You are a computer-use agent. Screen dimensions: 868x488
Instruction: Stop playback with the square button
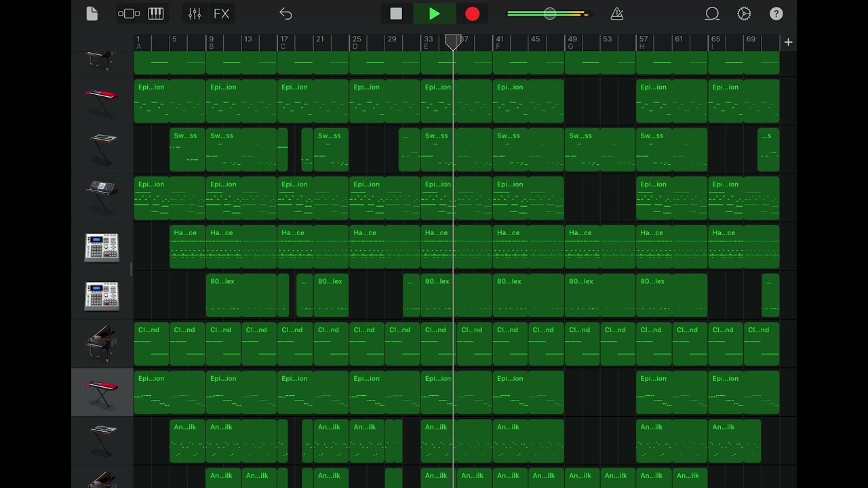click(396, 14)
